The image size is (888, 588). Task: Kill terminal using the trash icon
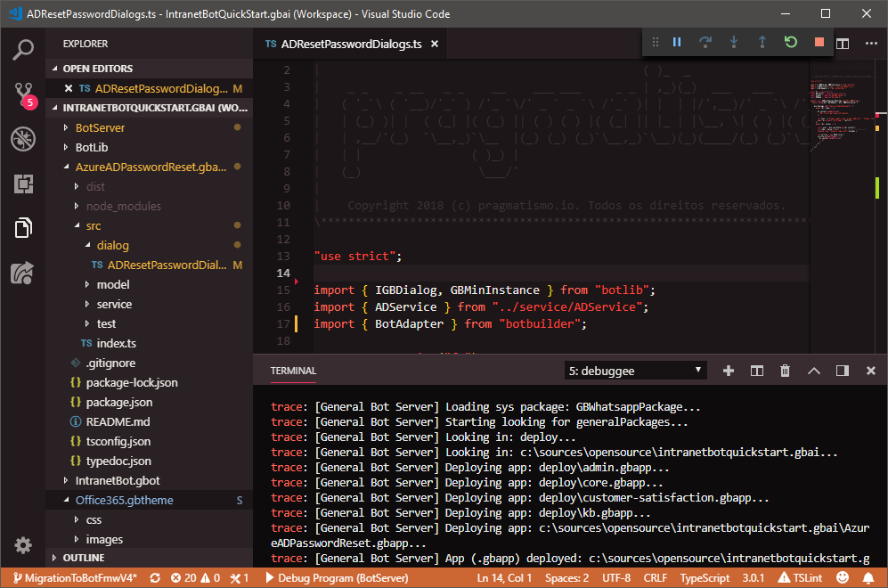pyautogui.click(x=785, y=371)
